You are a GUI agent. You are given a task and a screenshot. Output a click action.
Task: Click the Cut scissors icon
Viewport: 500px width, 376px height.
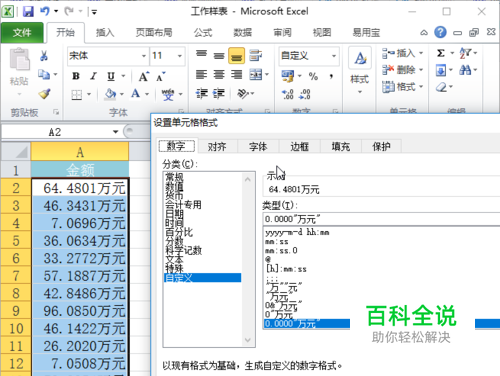tap(44, 55)
